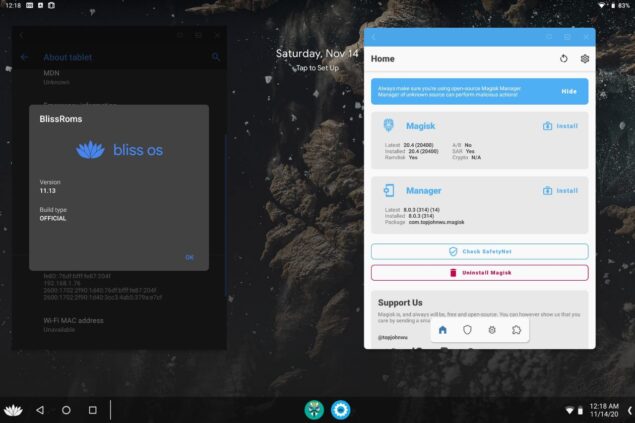Install Magisk update
This screenshot has height=423, width=635.
click(560, 126)
